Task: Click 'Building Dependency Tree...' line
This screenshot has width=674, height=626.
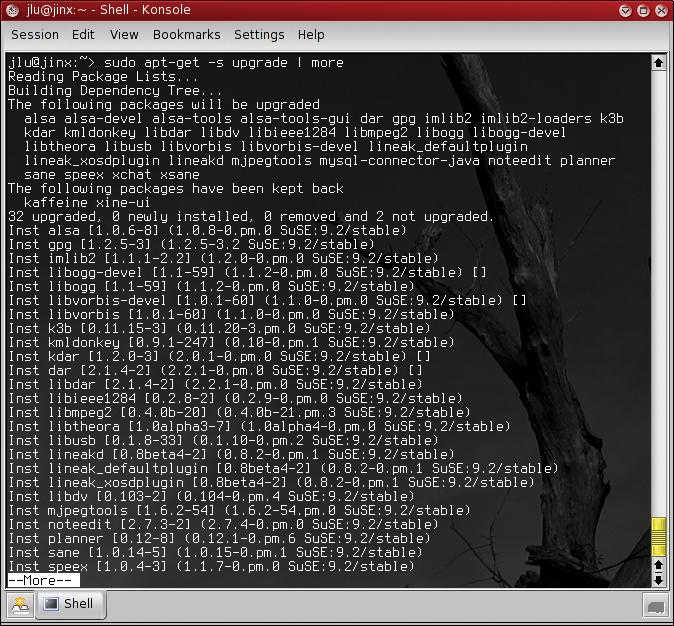Action: click(x=115, y=91)
